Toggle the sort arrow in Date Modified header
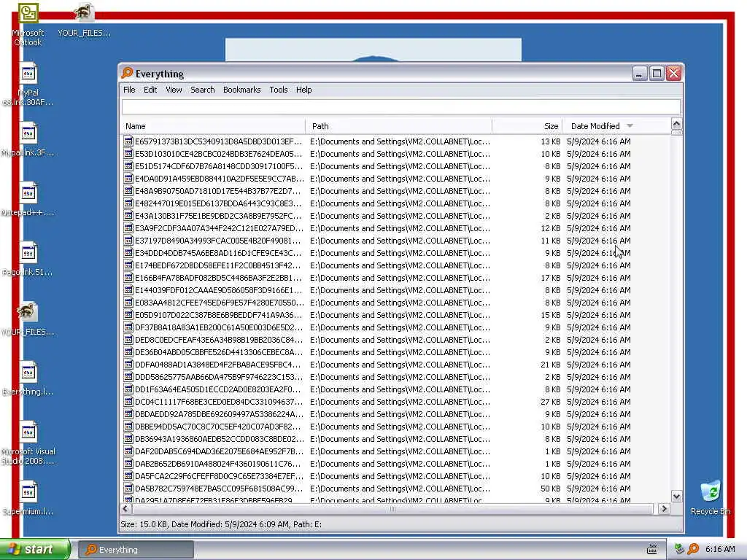 pyautogui.click(x=630, y=125)
